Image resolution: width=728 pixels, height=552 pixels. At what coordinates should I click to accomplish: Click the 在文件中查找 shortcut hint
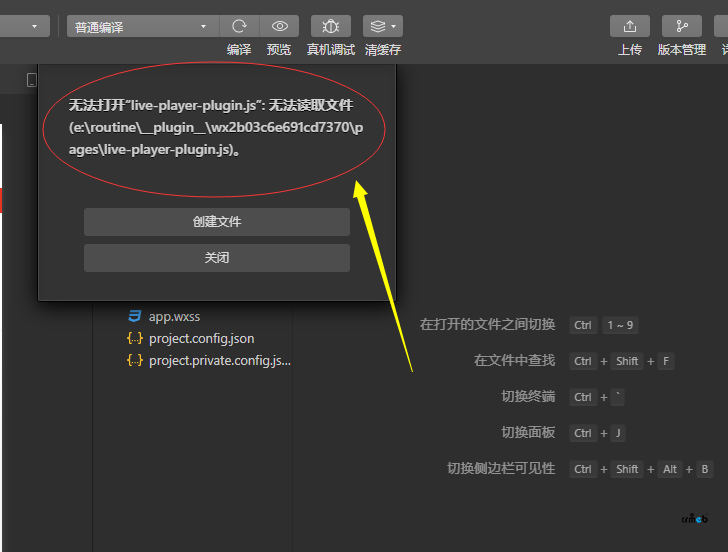pos(514,360)
